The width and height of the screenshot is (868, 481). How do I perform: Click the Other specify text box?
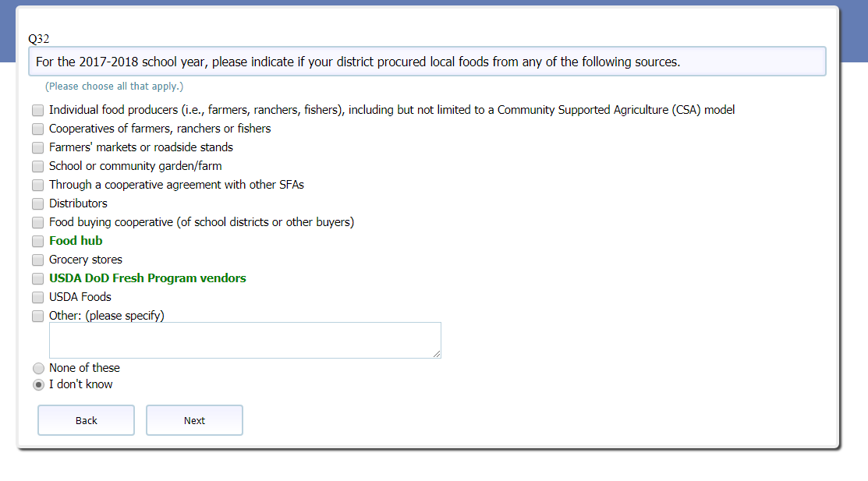244,340
